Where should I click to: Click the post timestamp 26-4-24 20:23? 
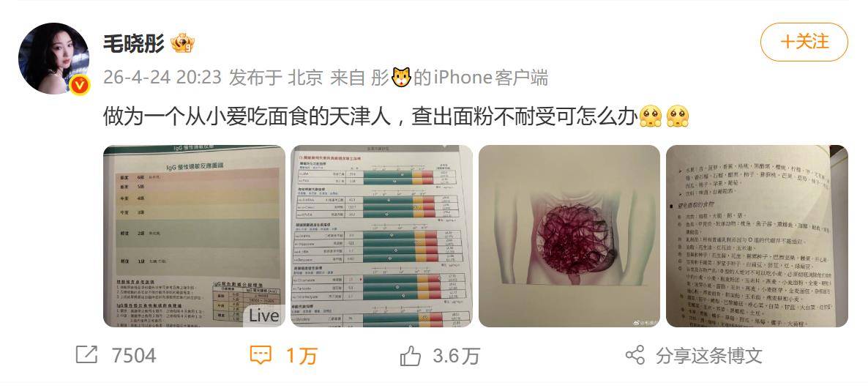tap(162, 78)
